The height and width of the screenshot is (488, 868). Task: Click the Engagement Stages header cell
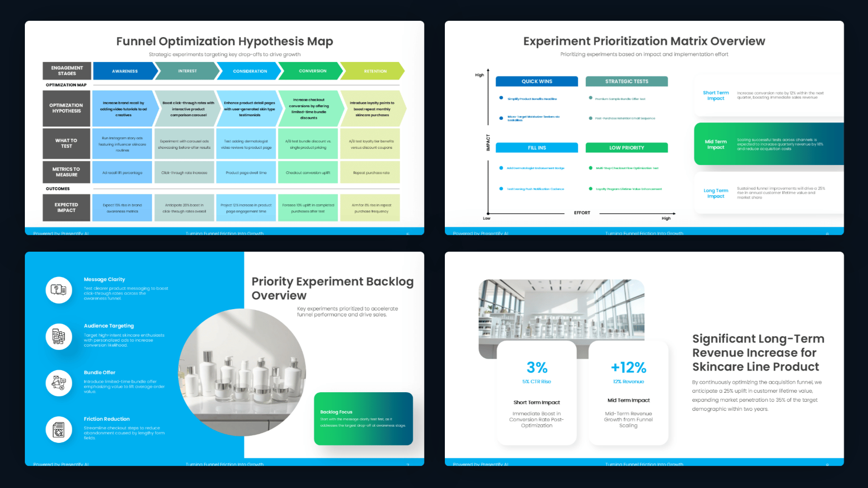[67, 71]
